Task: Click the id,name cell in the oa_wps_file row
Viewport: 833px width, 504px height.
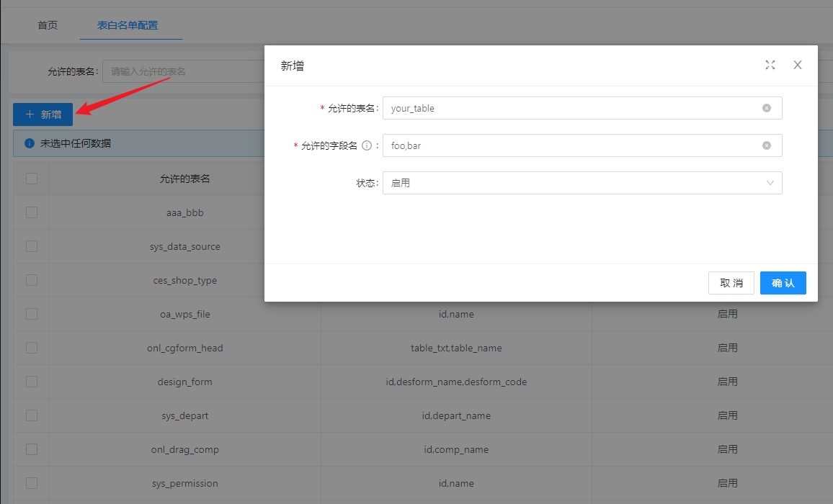Action: [456, 314]
